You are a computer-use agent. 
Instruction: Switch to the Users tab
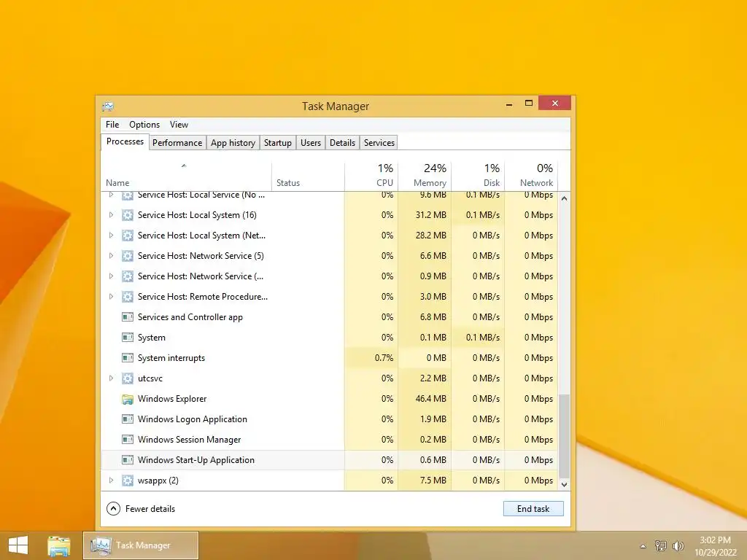tap(311, 143)
